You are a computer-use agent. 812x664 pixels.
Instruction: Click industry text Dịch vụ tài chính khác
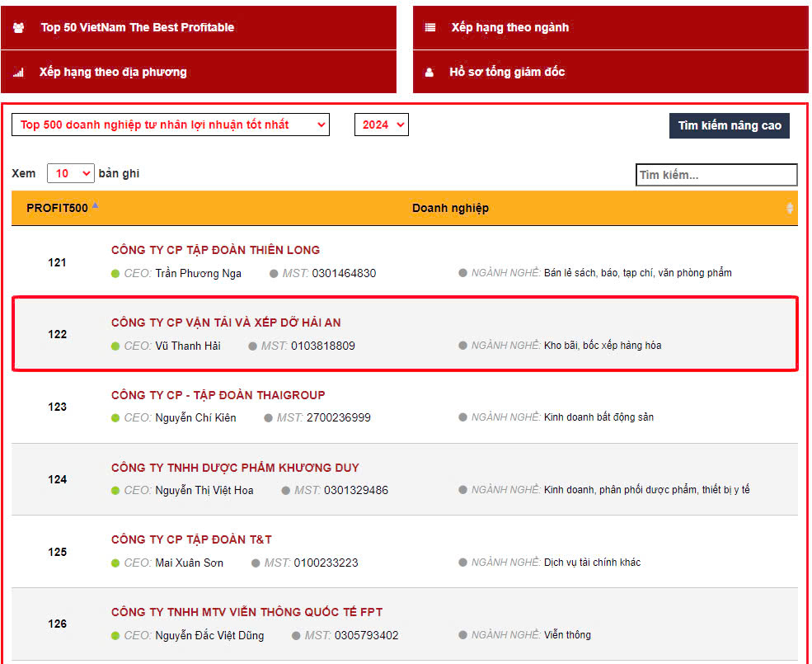pyautogui.click(x=593, y=563)
